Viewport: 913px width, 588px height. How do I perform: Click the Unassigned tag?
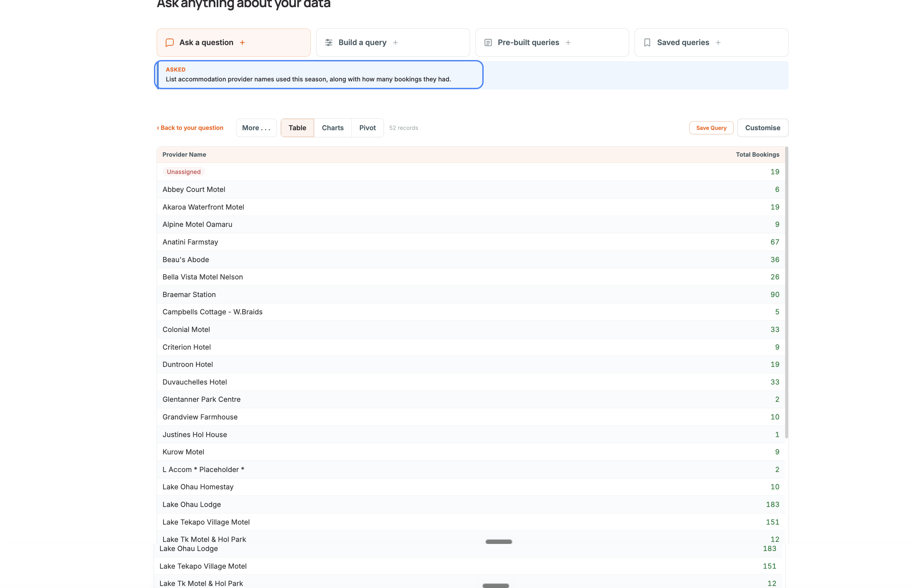[183, 172]
